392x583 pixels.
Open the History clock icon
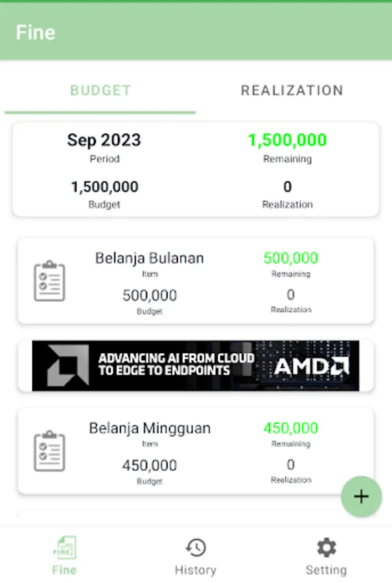click(195, 548)
